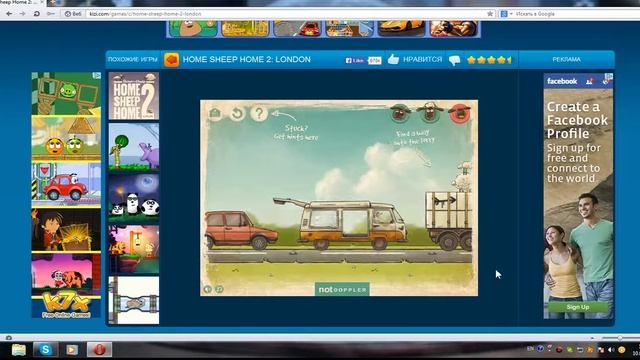640x360 pixels.
Task: Open the media player taskbar icon
Action: pos(72,350)
